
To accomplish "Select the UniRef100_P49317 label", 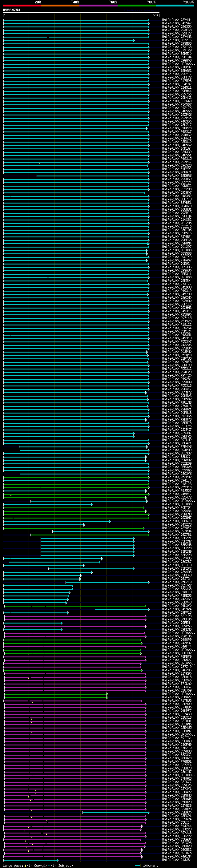I will click(x=177, y=132).
